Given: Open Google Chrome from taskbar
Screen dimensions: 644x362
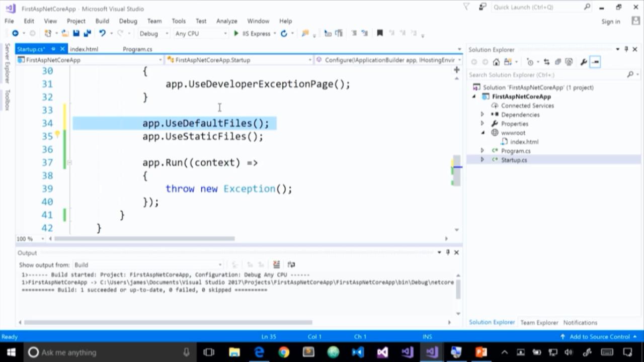Looking at the screenshot, I should click(284, 352).
